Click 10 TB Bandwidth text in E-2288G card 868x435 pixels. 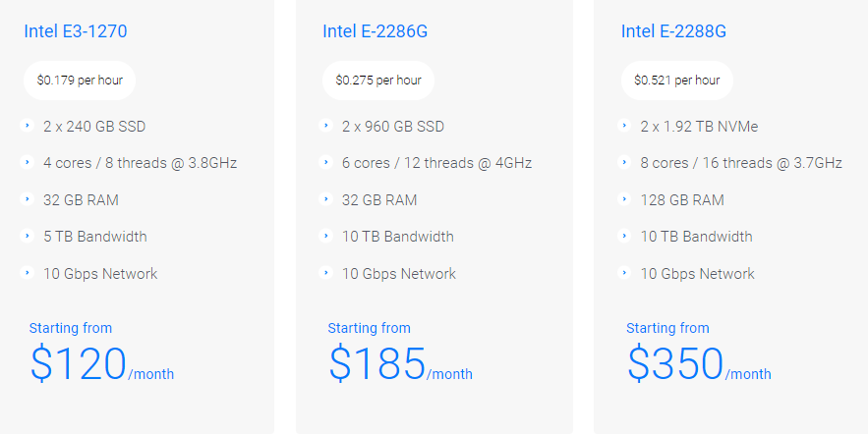(696, 236)
